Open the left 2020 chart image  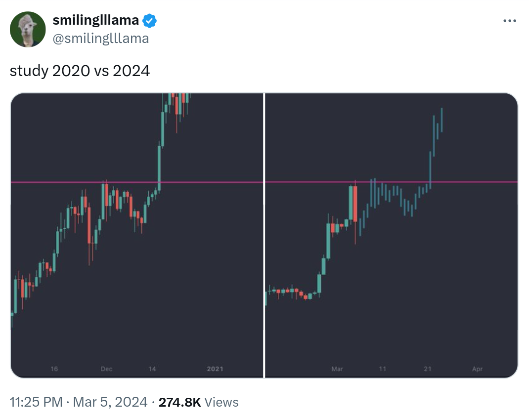(136, 235)
